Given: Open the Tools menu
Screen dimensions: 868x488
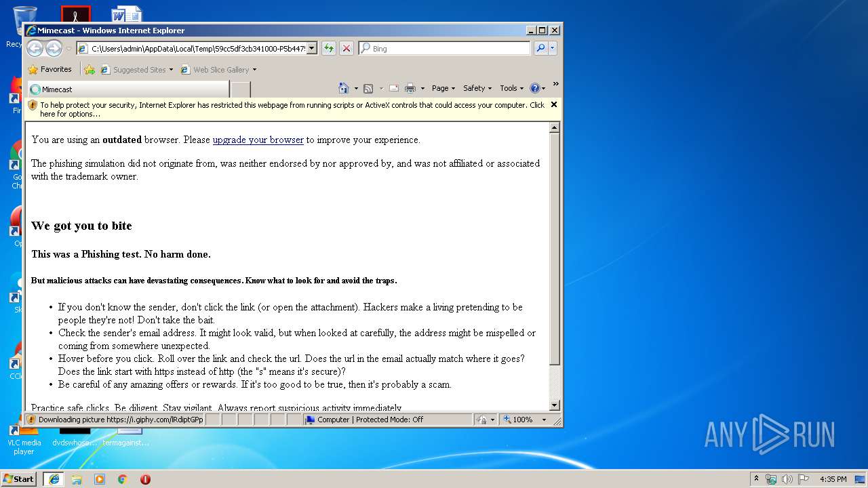Looking at the screenshot, I should point(511,88).
